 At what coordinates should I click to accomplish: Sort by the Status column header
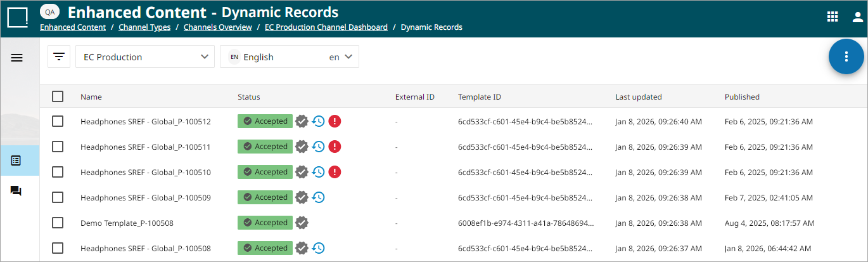pos(249,97)
